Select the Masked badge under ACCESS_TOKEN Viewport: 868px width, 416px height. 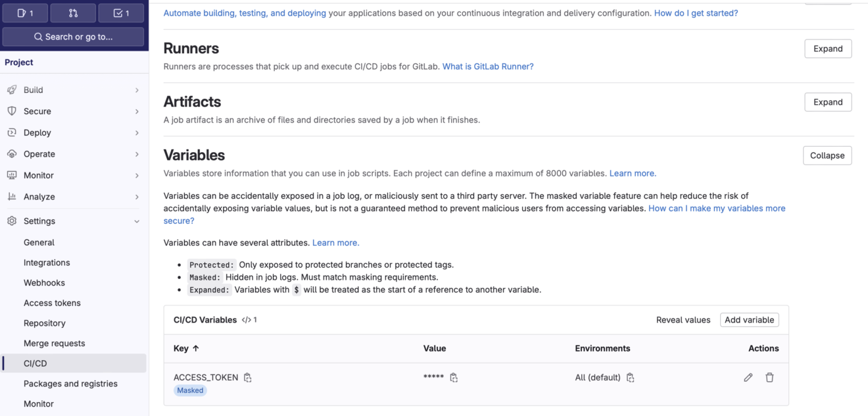[x=190, y=390]
